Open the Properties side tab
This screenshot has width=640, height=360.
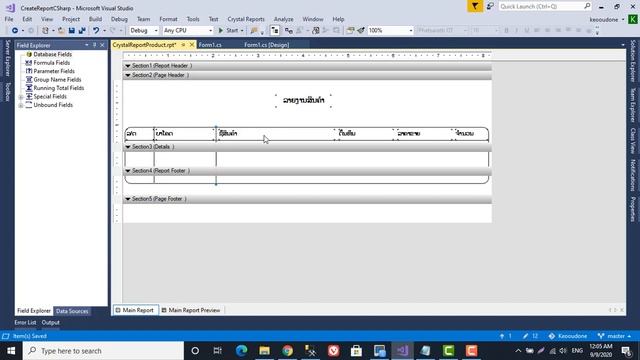(633, 209)
